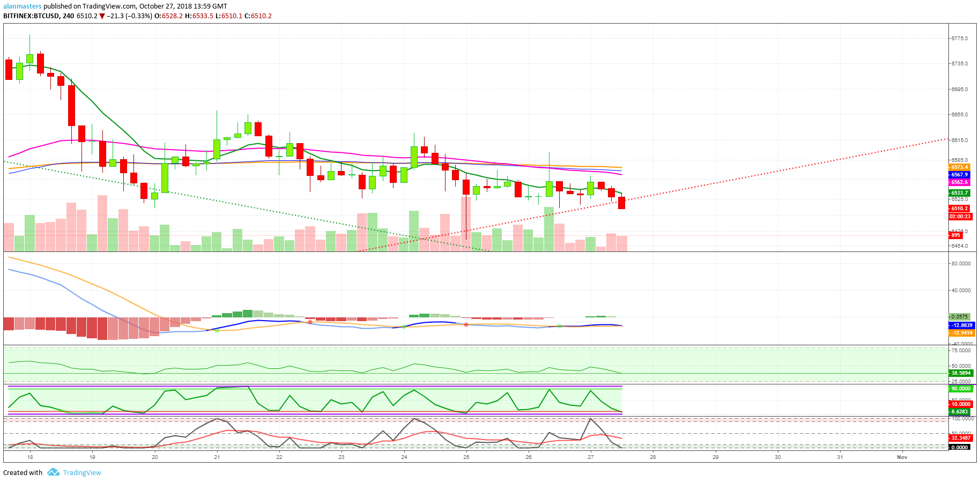The height and width of the screenshot is (482, 980).
Task: Click the low price value L:6510.1
Action: point(229,16)
